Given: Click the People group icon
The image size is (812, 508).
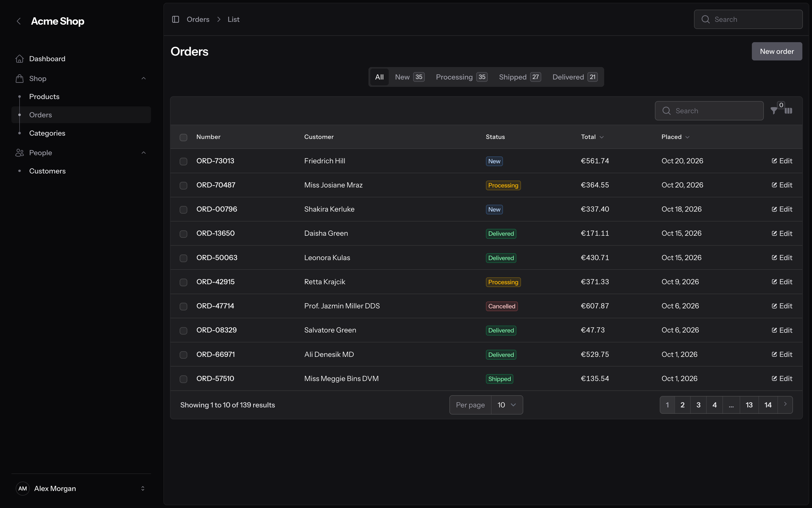Looking at the screenshot, I should (x=20, y=153).
